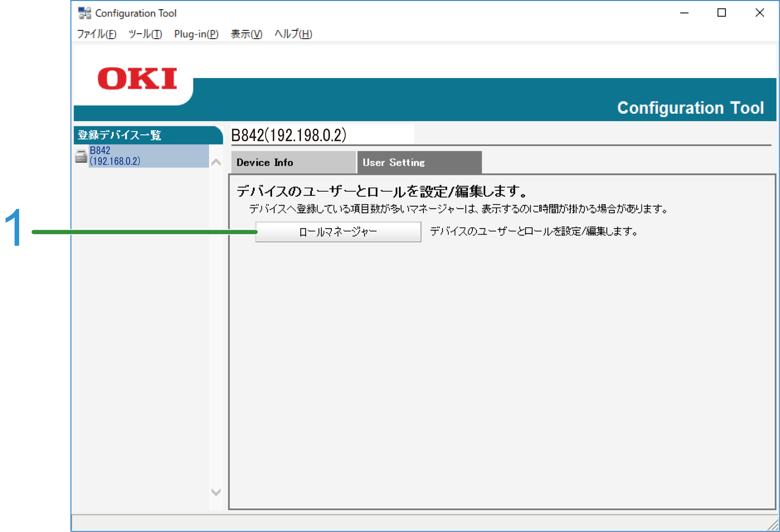Image resolution: width=780 pixels, height=532 pixels.
Task: Select the printer icon next to B842 device
Action: (x=81, y=156)
